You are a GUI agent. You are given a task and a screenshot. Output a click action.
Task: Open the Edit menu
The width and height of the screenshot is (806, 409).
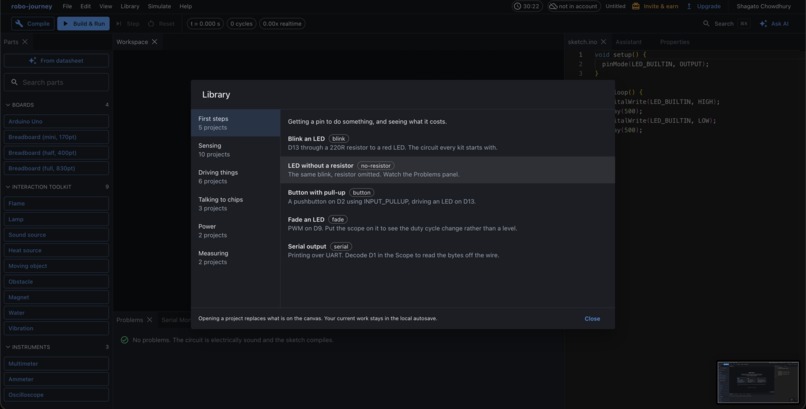pyautogui.click(x=85, y=6)
